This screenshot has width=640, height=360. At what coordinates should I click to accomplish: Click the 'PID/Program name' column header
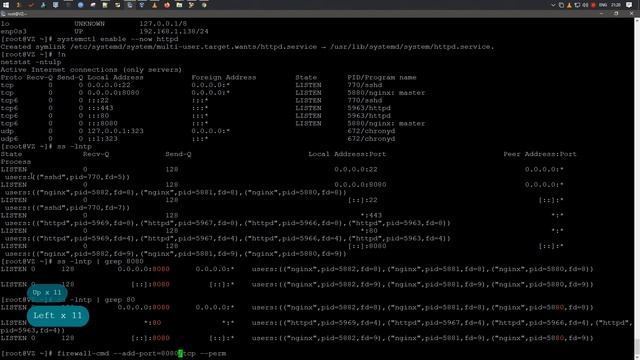382,78
